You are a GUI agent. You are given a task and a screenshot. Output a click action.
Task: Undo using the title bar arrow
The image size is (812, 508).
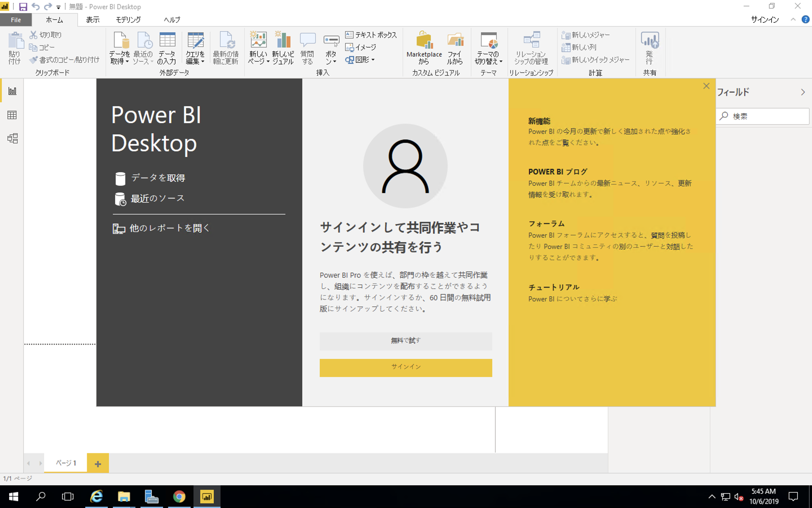click(x=36, y=7)
